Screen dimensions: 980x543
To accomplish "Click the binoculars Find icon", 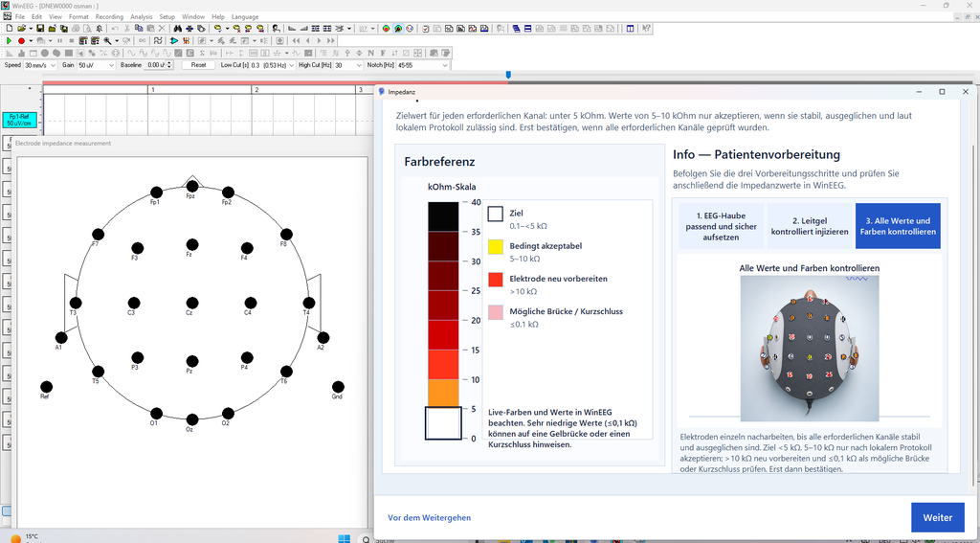I will coord(178,28).
